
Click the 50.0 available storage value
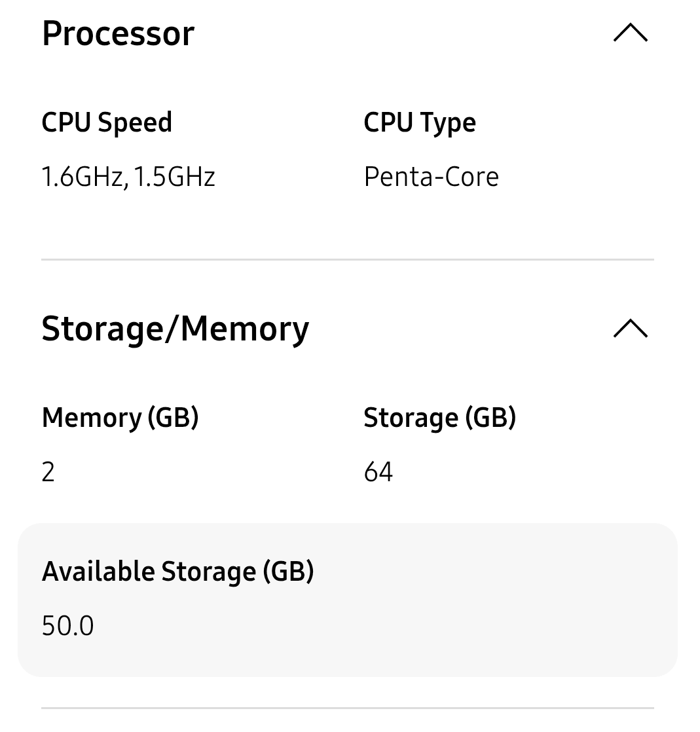67,626
